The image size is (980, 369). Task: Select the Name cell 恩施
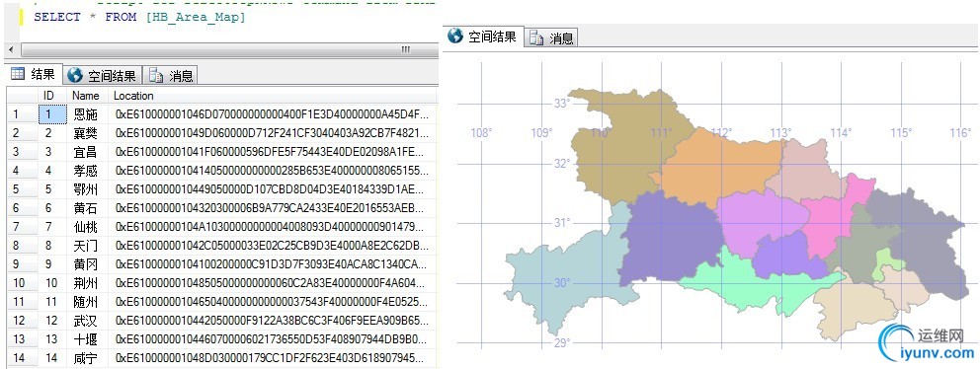click(x=86, y=114)
